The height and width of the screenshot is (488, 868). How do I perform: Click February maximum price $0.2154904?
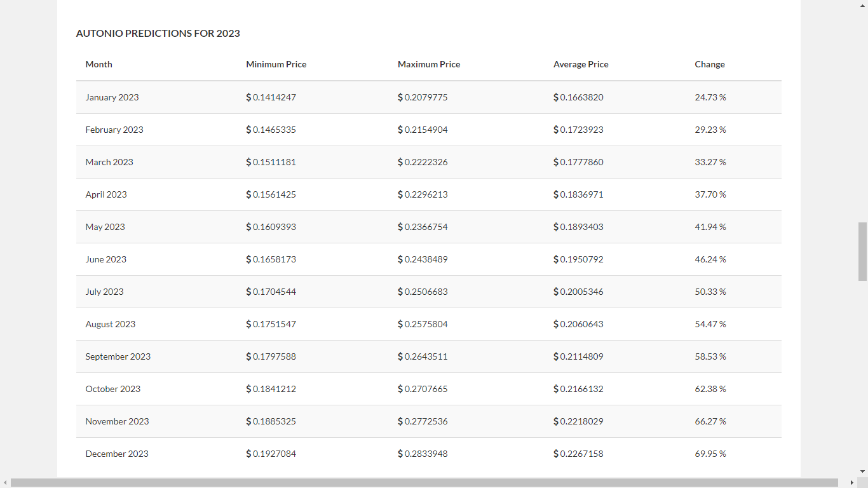423,130
